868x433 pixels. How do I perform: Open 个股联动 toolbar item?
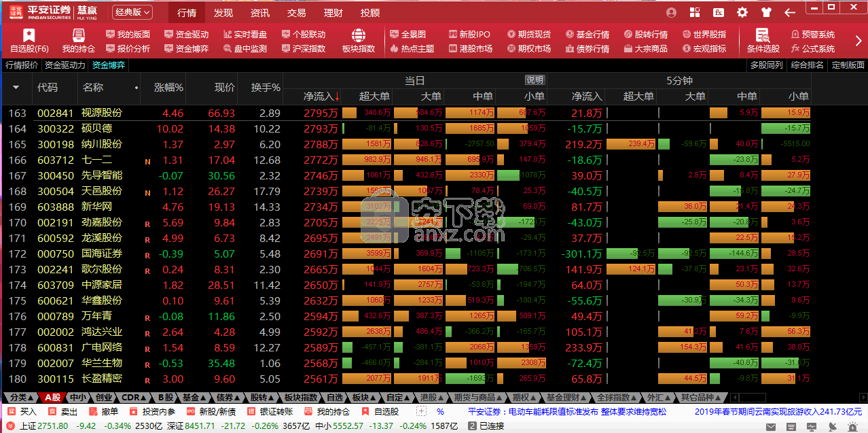(303, 34)
